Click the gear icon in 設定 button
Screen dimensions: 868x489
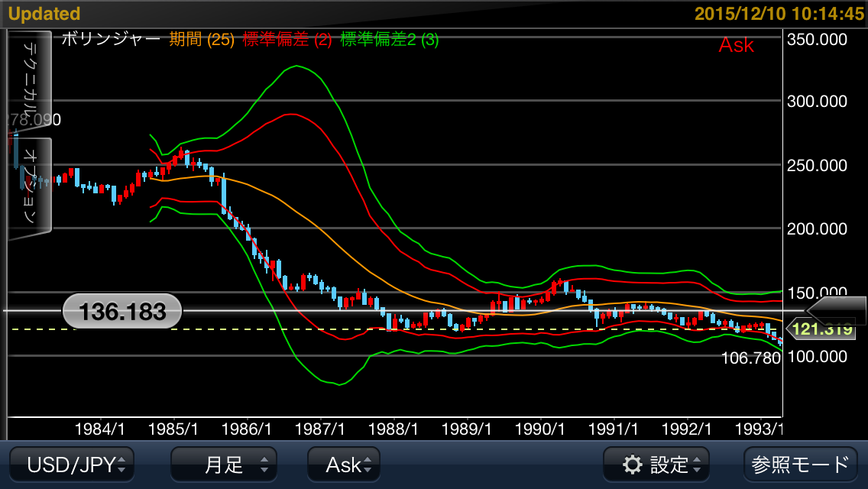pos(633,465)
